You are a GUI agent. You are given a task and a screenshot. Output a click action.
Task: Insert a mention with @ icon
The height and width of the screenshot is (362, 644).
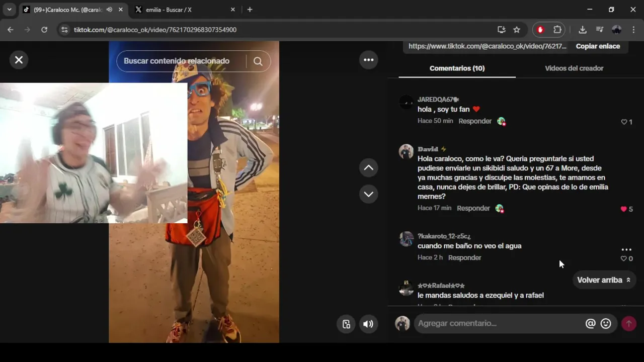tap(590, 324)
